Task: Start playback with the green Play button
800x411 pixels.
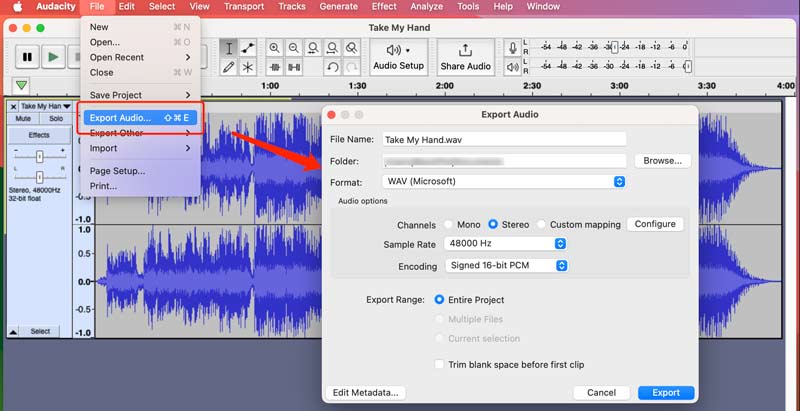Action: point(53,57)
